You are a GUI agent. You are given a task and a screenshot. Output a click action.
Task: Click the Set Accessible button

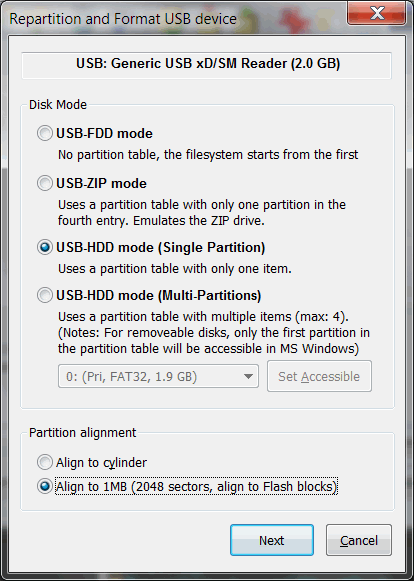[x=319, y=376]
